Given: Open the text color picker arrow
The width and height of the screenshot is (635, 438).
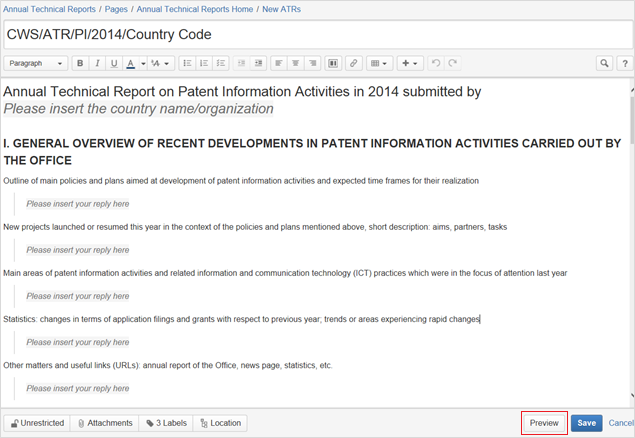Looking at the screenshot, I should pyautogui.click(x=143, y=63).
